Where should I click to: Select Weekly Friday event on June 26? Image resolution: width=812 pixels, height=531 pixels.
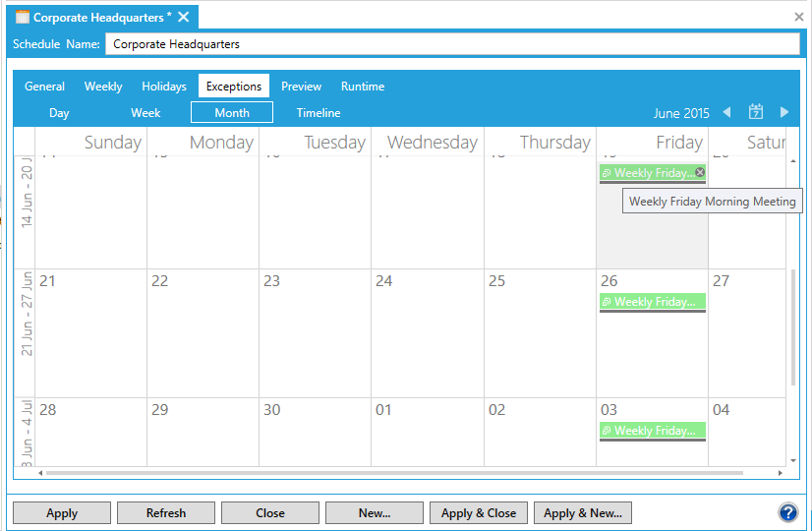pos(652,302)
